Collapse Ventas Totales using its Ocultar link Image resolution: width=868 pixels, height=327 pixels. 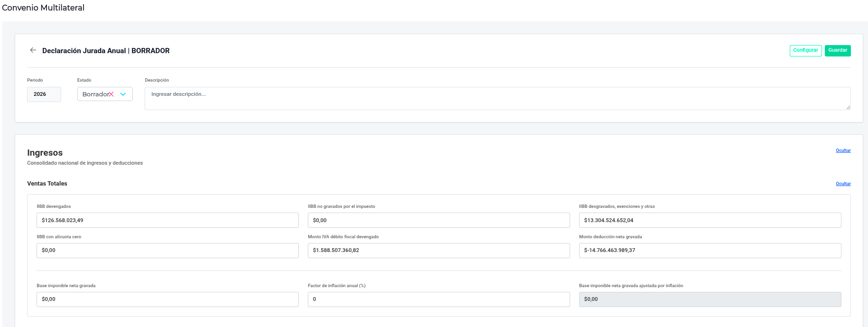click(843, 184)
